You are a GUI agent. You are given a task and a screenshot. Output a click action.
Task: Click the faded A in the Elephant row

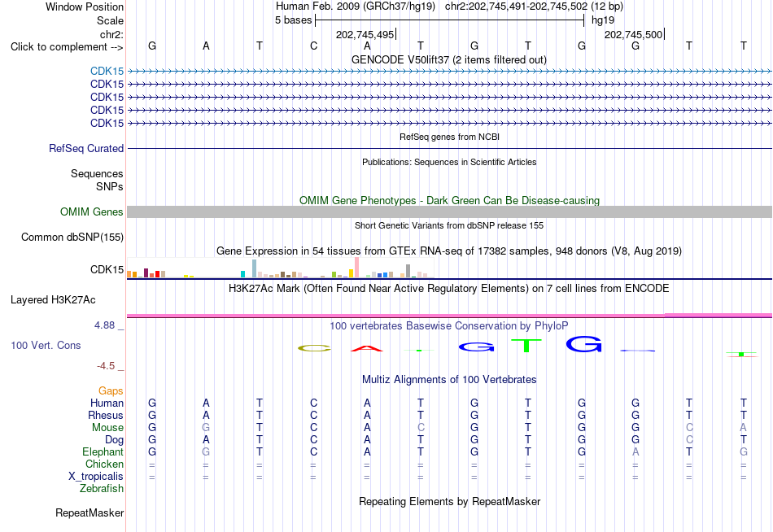[635, 451]
